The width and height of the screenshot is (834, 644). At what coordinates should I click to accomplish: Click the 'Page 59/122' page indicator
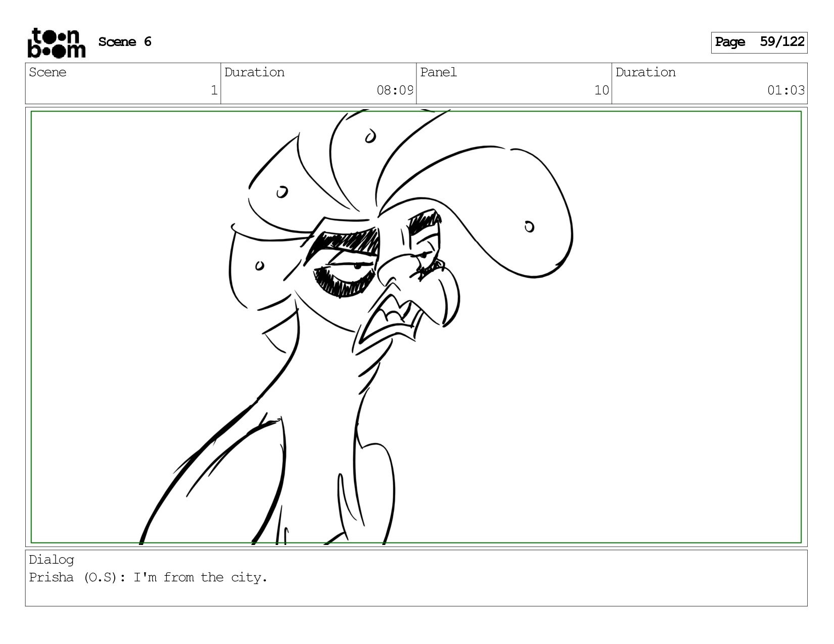759,42
